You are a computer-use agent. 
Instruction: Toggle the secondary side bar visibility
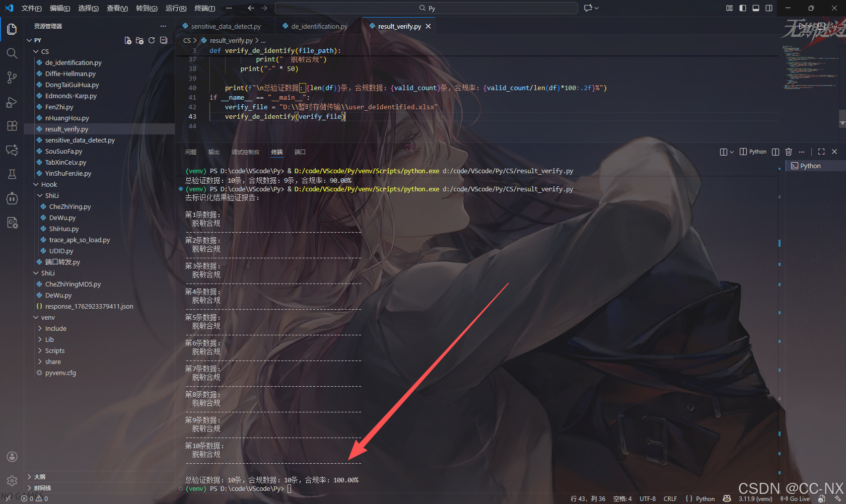[769, 8]
